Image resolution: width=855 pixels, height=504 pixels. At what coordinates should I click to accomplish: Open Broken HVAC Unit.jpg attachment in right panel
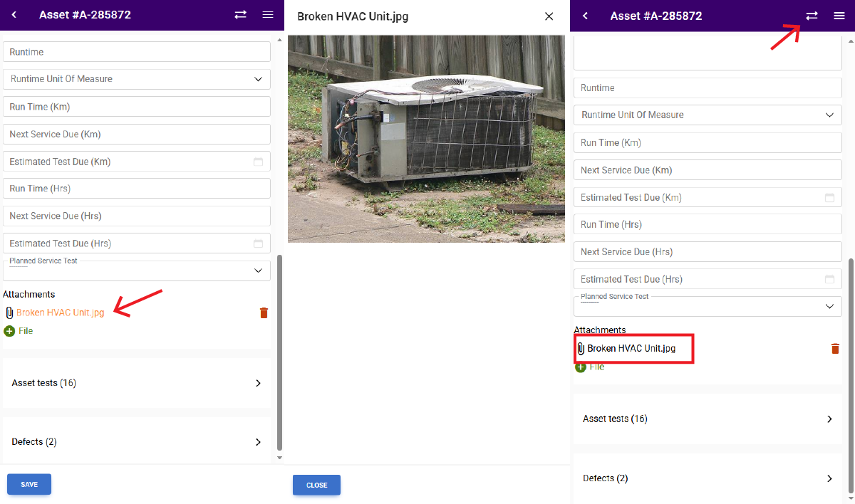point(631,349)
